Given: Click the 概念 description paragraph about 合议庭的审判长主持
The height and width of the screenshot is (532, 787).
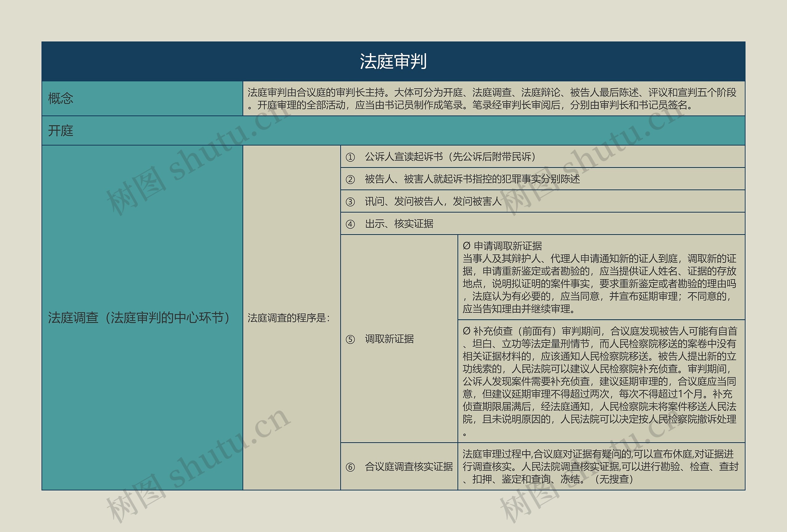Looking at the screenshot, I should coord(494,98).
